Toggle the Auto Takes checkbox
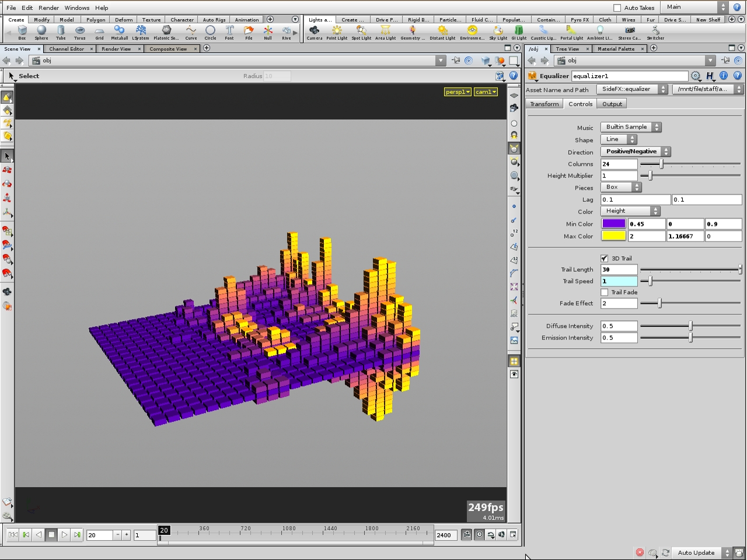Image resolution: width=747 pixels, height=560 pixels. point(617,8)
